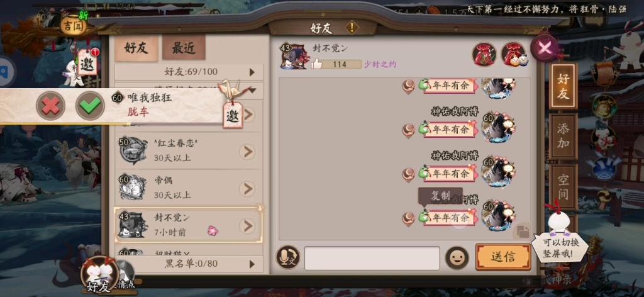644x297 pixels.
Task: Open the emoji picker smiley icon
Action: [457, 258]
